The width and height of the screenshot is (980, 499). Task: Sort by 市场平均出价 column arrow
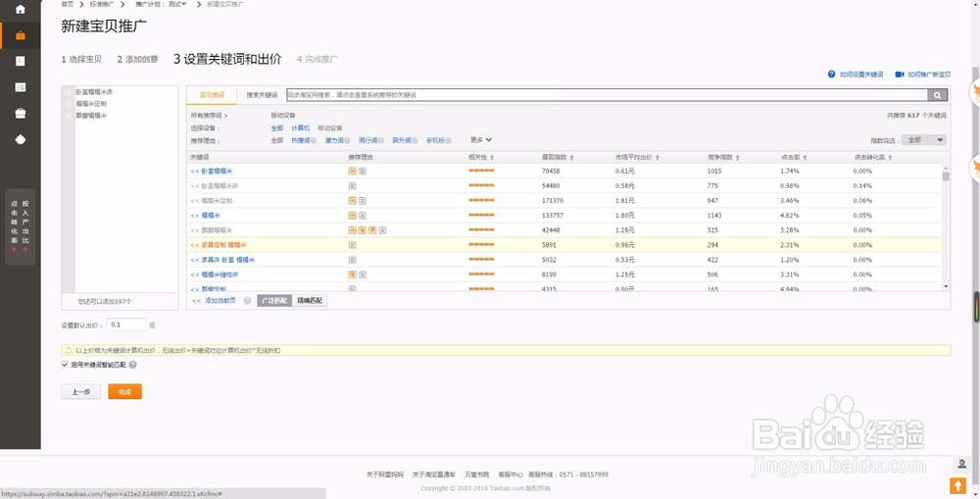(658, 158)
